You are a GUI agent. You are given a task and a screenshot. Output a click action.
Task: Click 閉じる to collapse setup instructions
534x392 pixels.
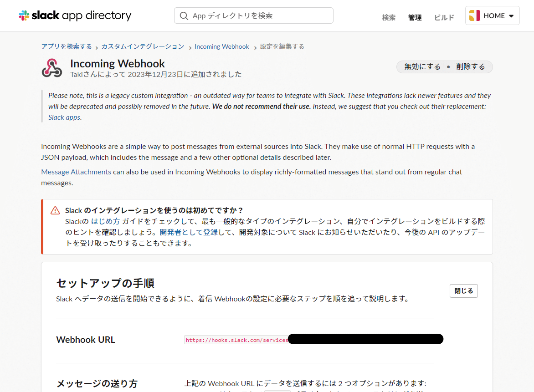[x=463, y=291]
